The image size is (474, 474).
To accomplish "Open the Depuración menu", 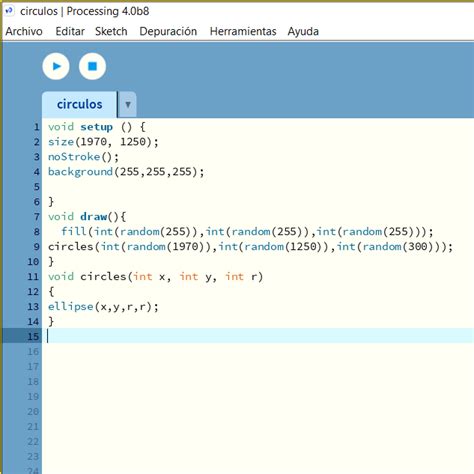I will [168, 31].
